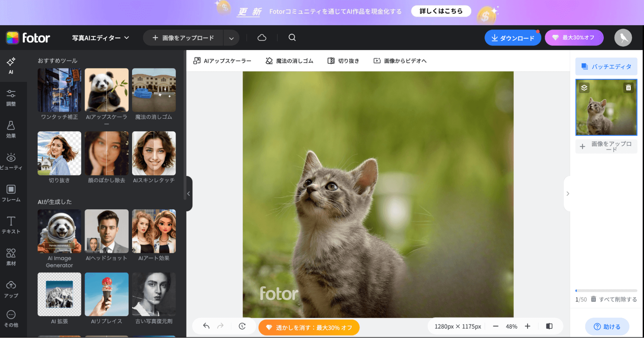This screenshot has width=644, height=338.
Task: Open the 画像からビデオへ tool
Action: click(399, 61)
